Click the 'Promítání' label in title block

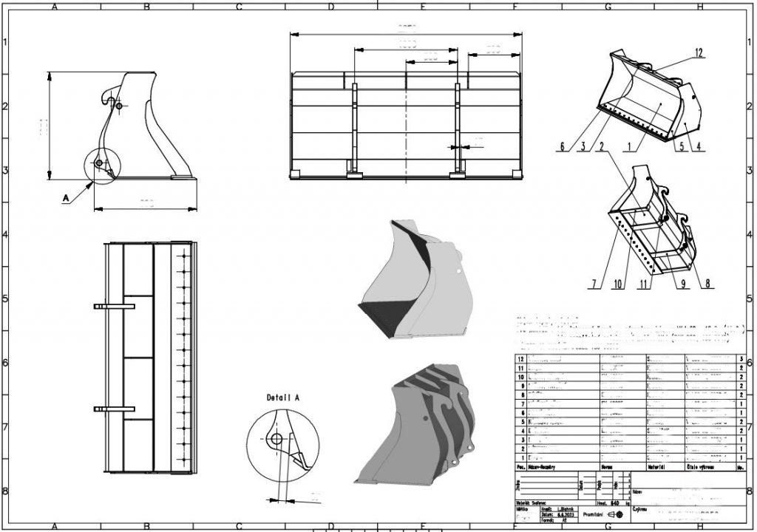592,514
